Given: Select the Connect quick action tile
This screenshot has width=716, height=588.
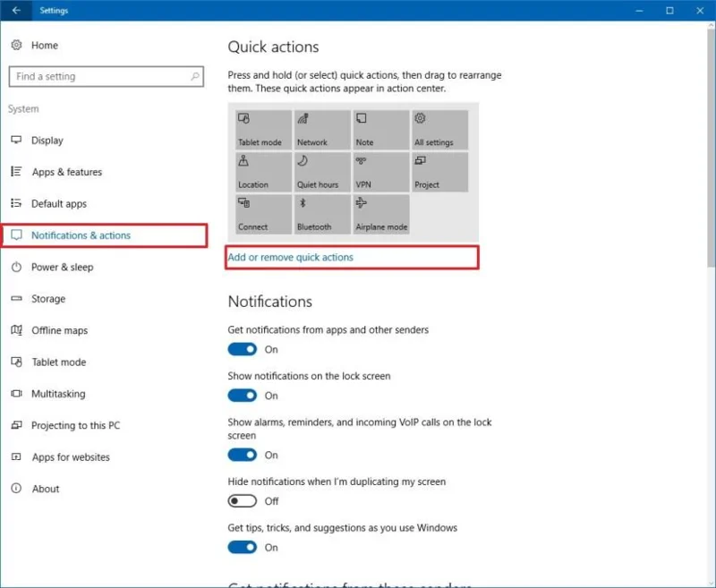Looking at the screenshot, I should [x=263, y=215].
